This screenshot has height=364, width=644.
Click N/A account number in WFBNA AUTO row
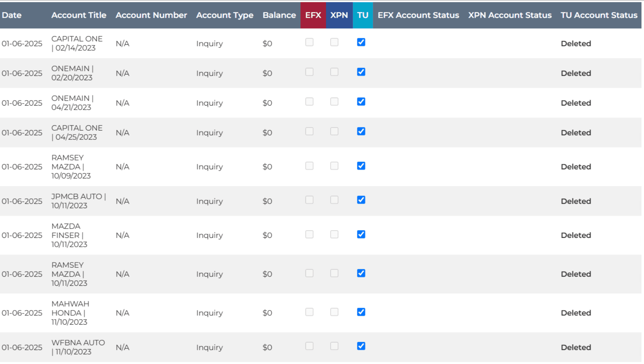[x=122, y=347]
